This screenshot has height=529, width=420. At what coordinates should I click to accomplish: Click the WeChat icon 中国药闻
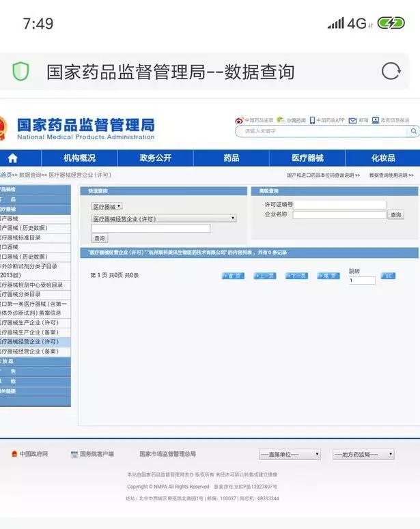pos(281,119)
